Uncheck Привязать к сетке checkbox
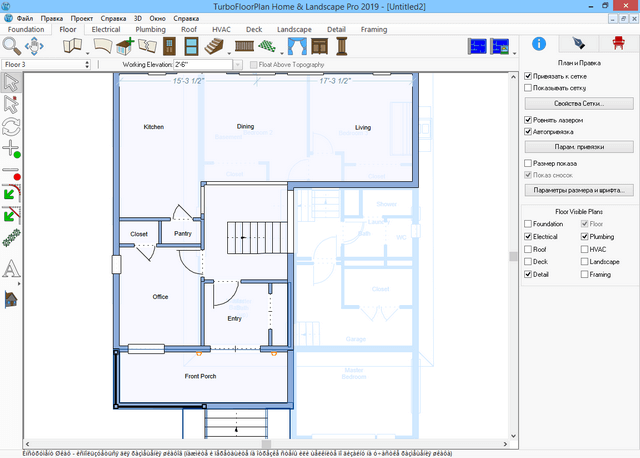 [528, 75]
